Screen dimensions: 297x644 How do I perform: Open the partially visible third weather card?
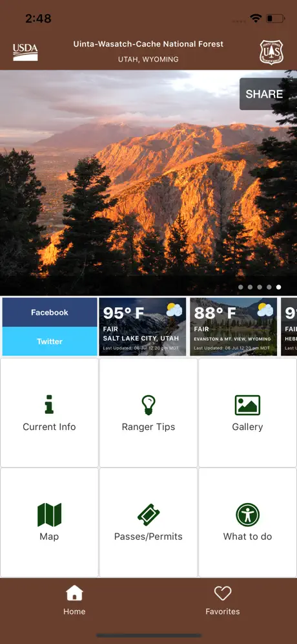289,327
